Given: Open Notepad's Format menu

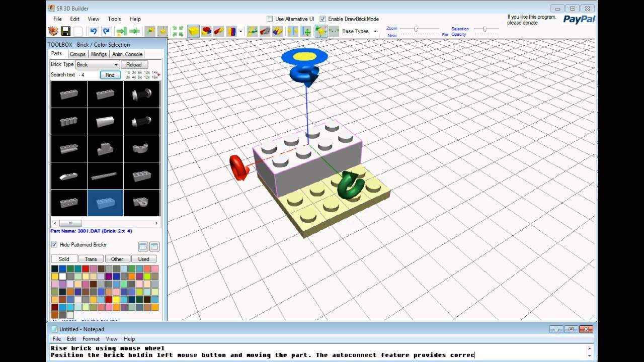Looking at the screenshot, I should (x=91, y=339).
